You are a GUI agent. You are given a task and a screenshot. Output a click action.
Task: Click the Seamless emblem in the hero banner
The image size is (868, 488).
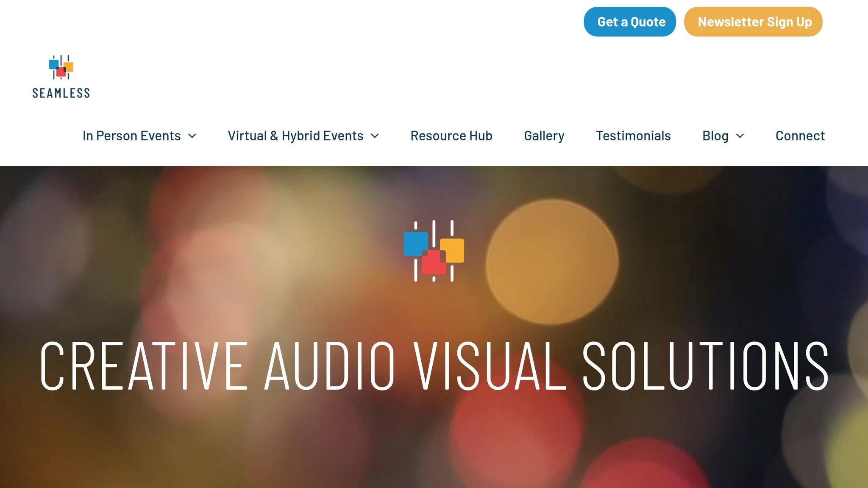click(x=434, y=251)
